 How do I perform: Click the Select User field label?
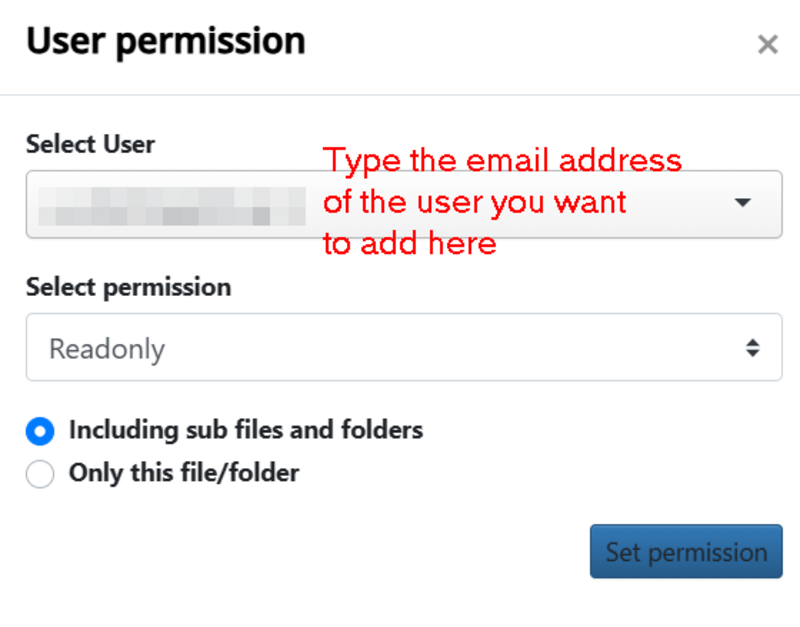click(90, 144)
